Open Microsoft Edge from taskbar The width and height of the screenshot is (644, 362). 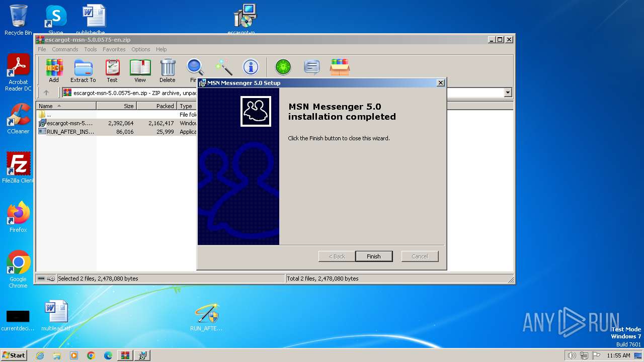(108, 355)
